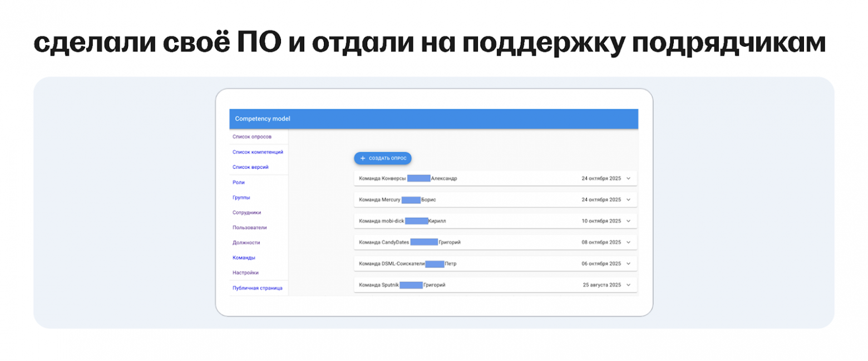Select Должности in the sidebar

[x=246, y=242]
